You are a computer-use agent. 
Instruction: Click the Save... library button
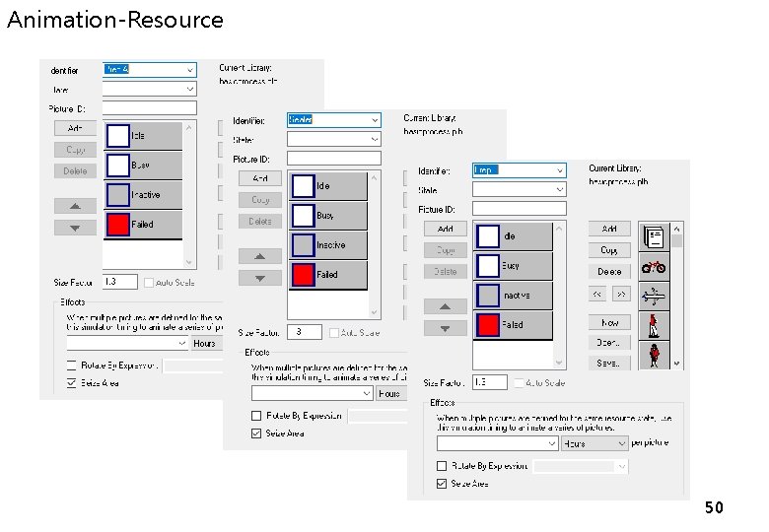[x=609, y=363]
